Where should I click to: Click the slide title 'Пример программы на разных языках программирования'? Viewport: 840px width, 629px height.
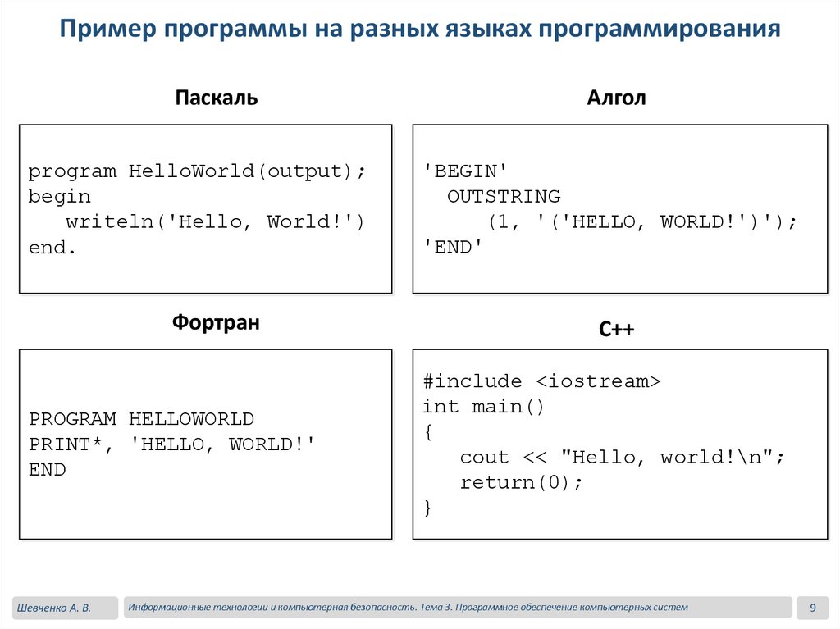click(x=419, y=29)
